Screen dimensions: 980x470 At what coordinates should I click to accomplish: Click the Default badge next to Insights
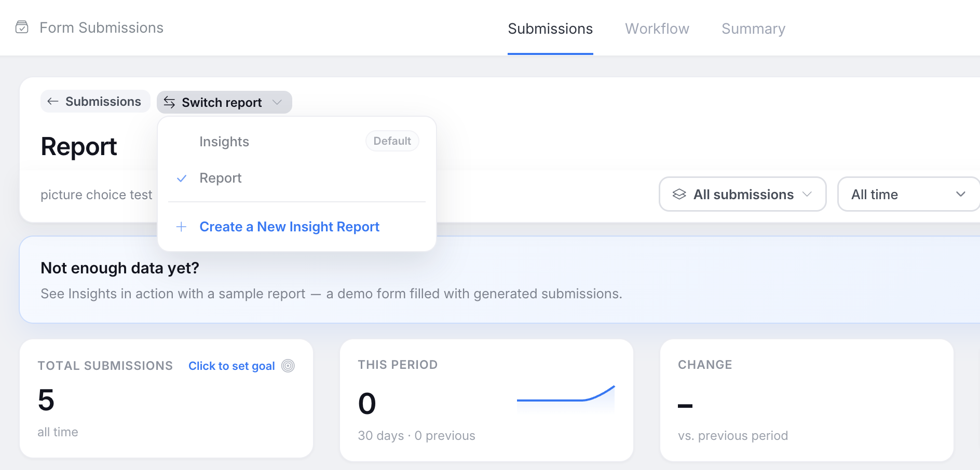392,141
